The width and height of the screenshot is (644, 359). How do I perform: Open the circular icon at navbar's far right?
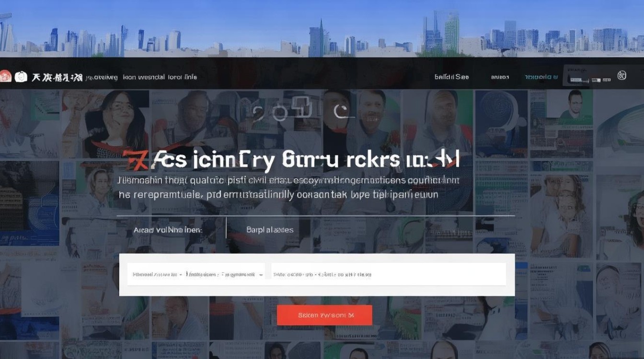(x=622, y=76)
